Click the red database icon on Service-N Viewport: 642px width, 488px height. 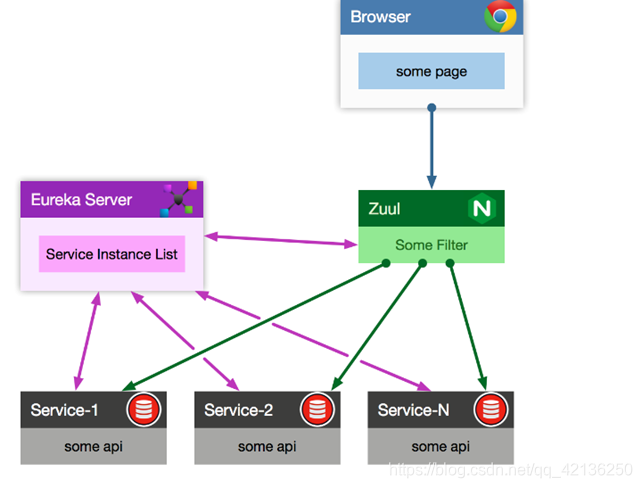491,409
